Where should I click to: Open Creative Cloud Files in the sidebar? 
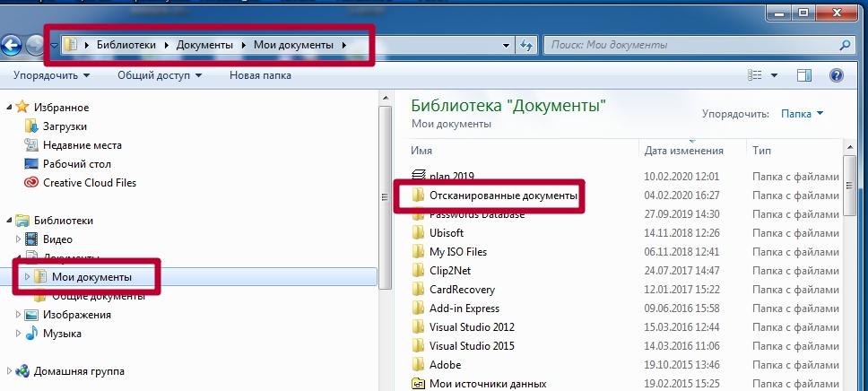89,183
